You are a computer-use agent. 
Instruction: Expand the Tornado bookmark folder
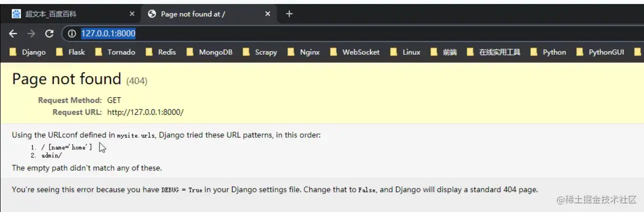coord(115,52)
